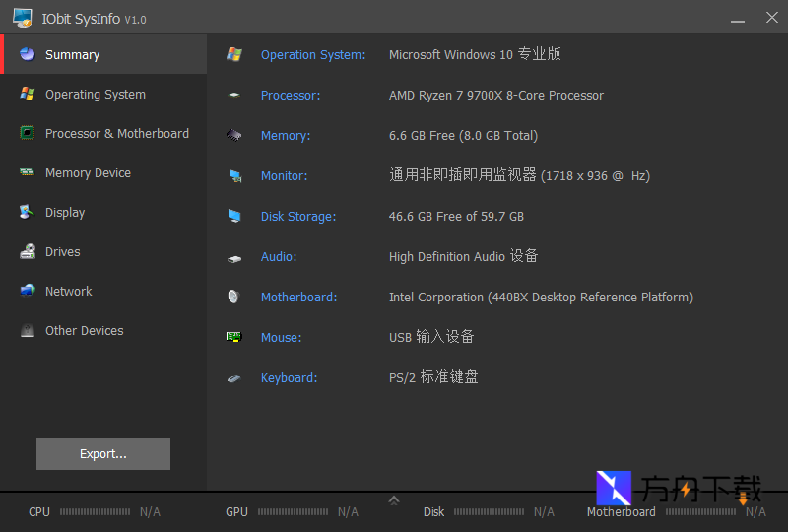The image size is (788, 532).
Task: Open the Network section
Action: click(x=105, y=291)
